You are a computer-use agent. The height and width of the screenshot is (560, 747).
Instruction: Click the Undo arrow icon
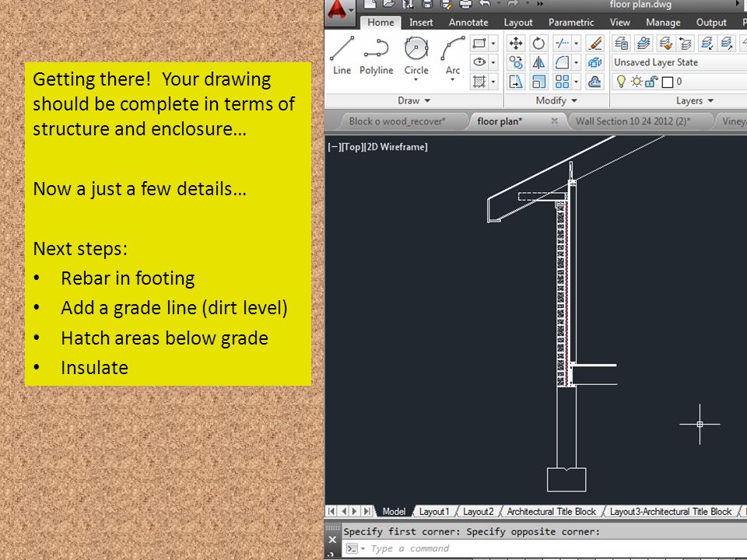tap(485, 5)
